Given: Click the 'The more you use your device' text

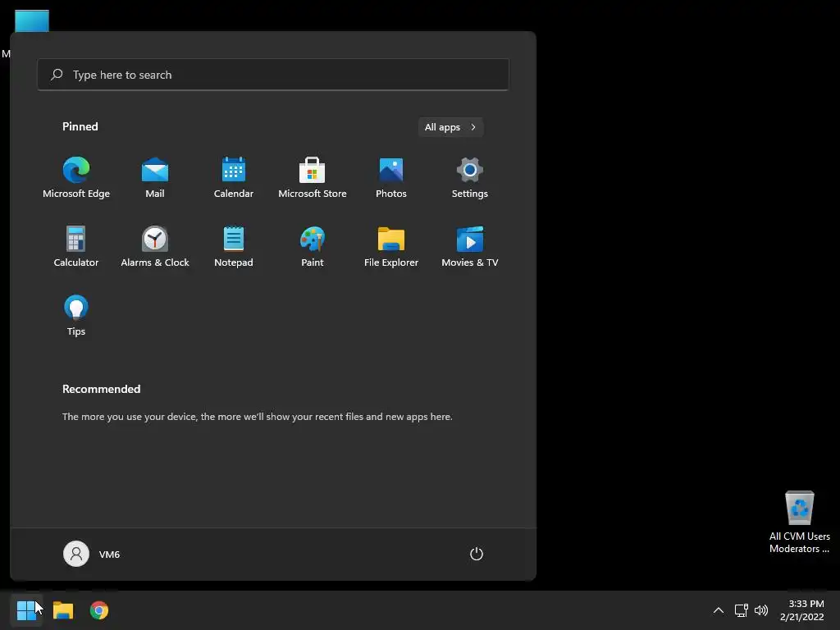Looking at the screenshot, I should point(257,416).
